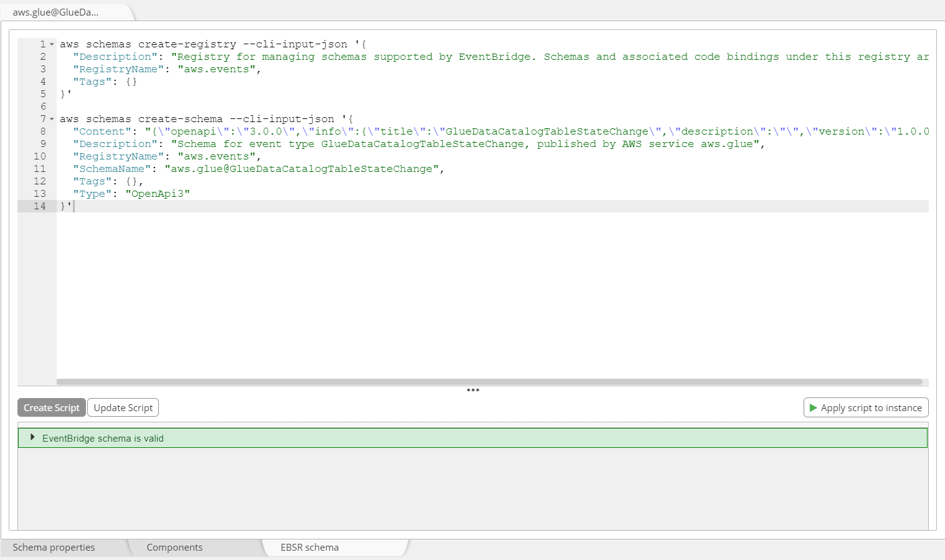Click "Description" key on line 2
Viewport: 945px width, 560px height.
point(115,57)
